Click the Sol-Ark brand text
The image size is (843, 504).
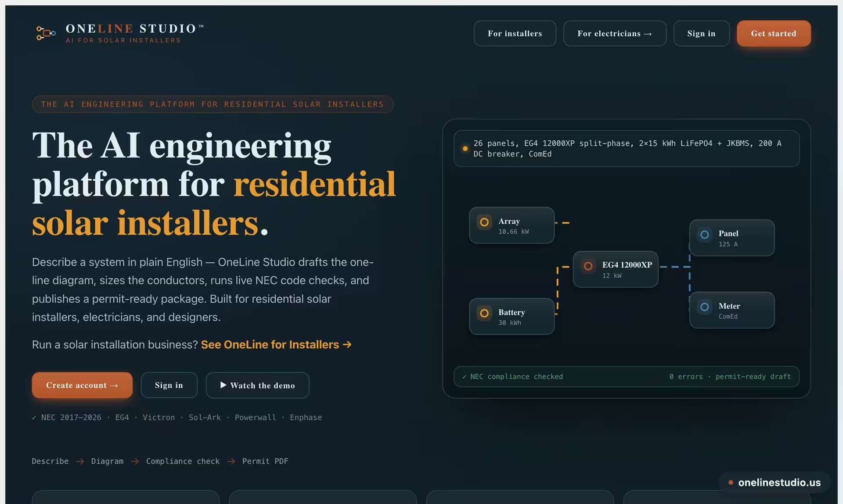click(x=205, y=418)
